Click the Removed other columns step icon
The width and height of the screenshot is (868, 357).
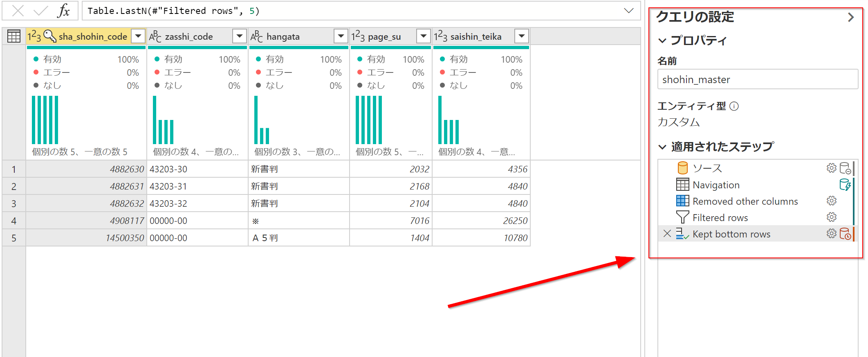(x=682, y=201)
